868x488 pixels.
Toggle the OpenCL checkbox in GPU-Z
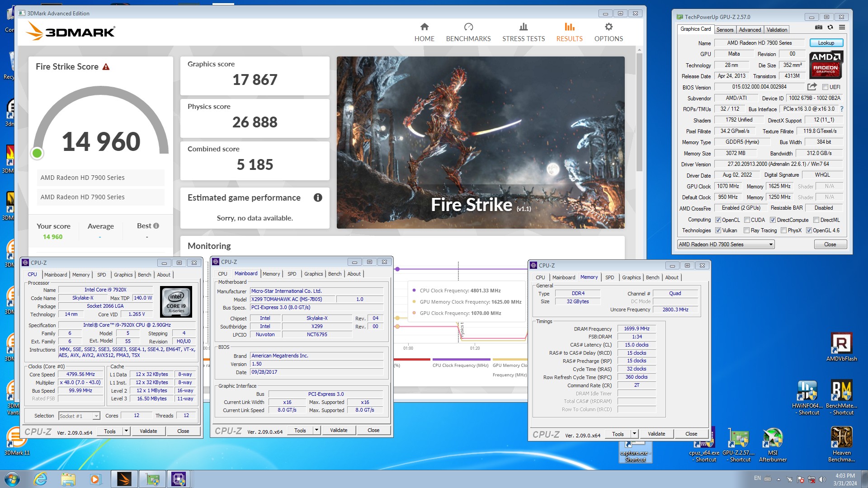[718, 220]
